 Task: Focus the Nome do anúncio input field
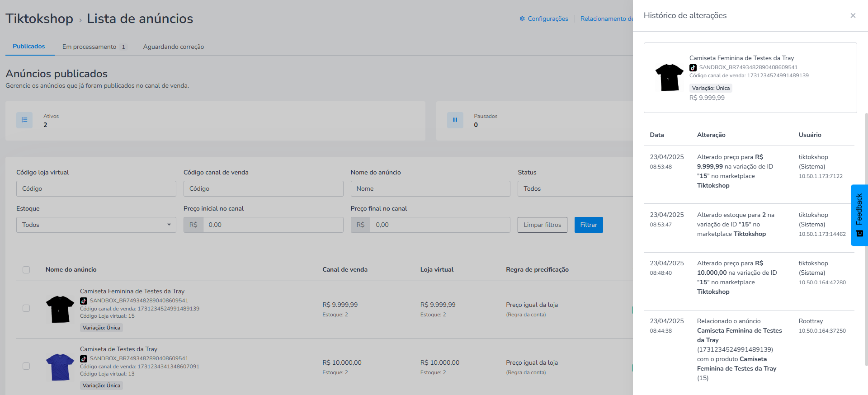[430, 188]
